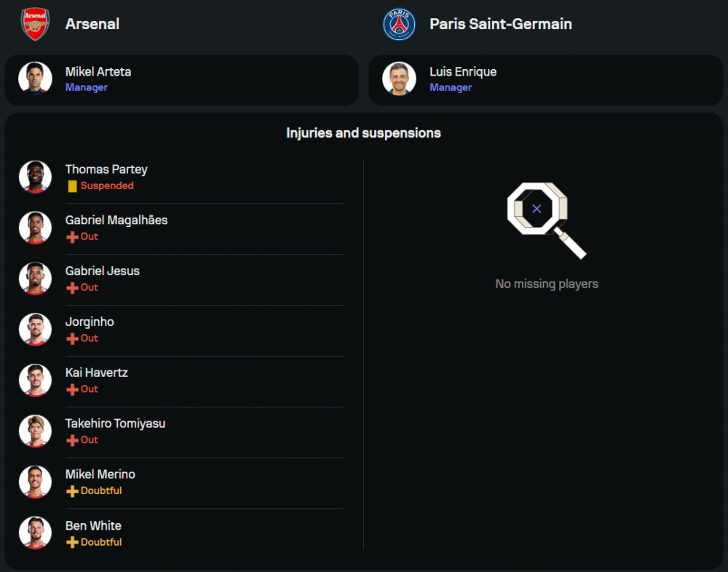Click the Paris Saint-Germain club crest
The image size is (728, 572).
pyautogui.click(x=399, y=24)
